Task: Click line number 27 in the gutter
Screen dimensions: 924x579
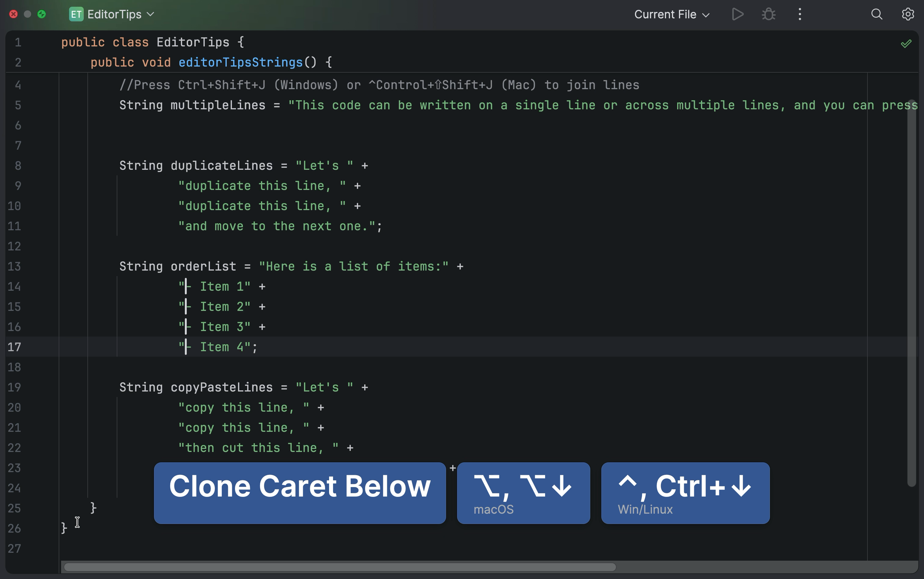Action: click(14, 549)
